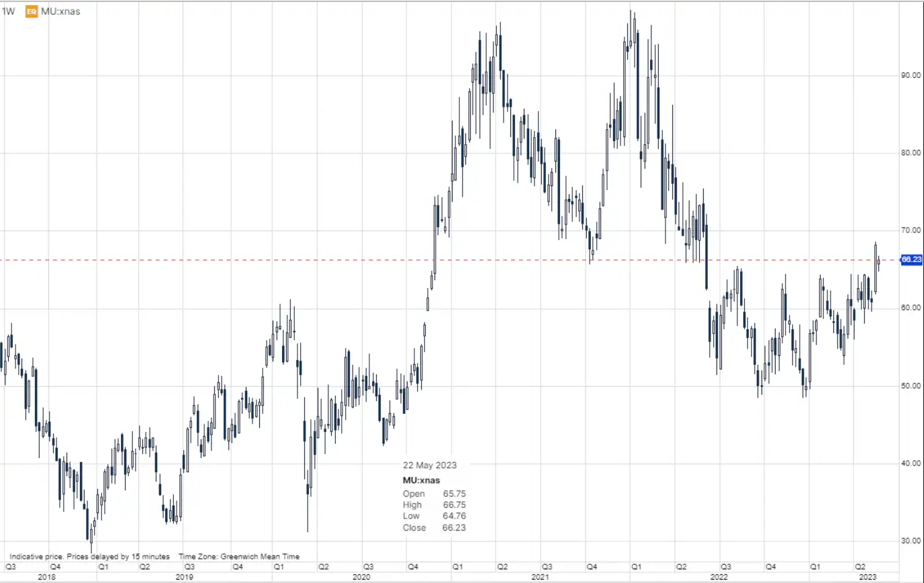The height and width of the screenshot is (583, 924).
Task: Click the 'Prices delayed by 15 minutes' notice
Action: (118, 557)
